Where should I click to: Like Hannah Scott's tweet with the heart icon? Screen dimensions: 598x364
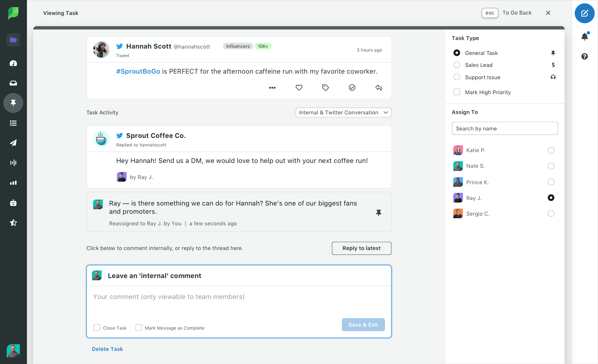coord(299,87)
